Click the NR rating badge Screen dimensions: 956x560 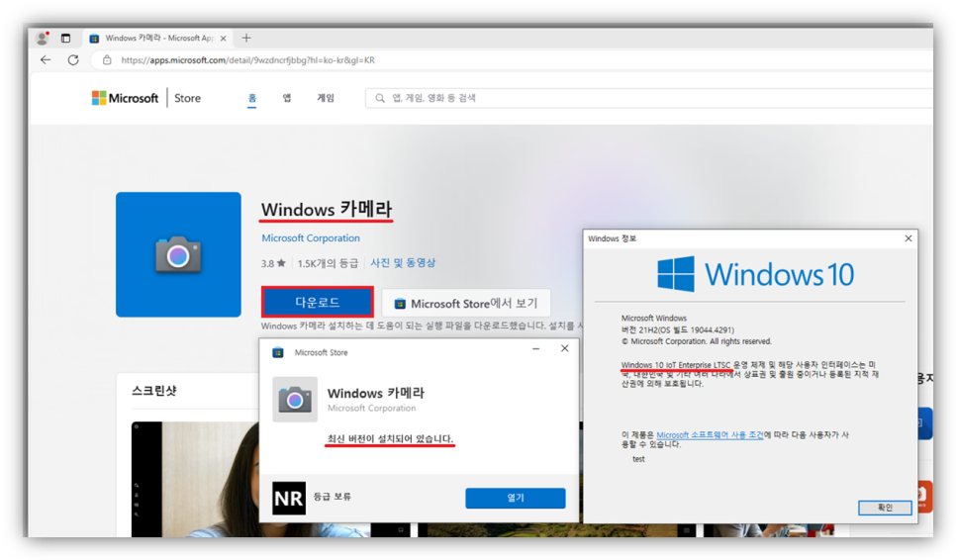click(288, 498)
